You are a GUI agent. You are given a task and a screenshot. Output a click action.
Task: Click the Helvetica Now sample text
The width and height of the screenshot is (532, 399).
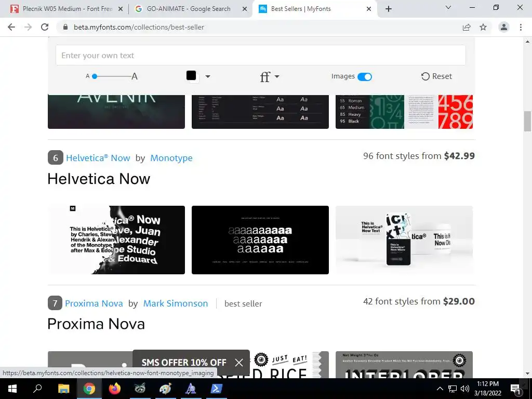99,179
